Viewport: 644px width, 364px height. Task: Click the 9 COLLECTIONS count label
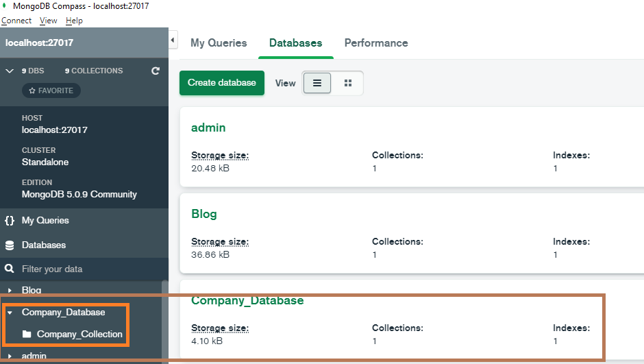(94, 71)
